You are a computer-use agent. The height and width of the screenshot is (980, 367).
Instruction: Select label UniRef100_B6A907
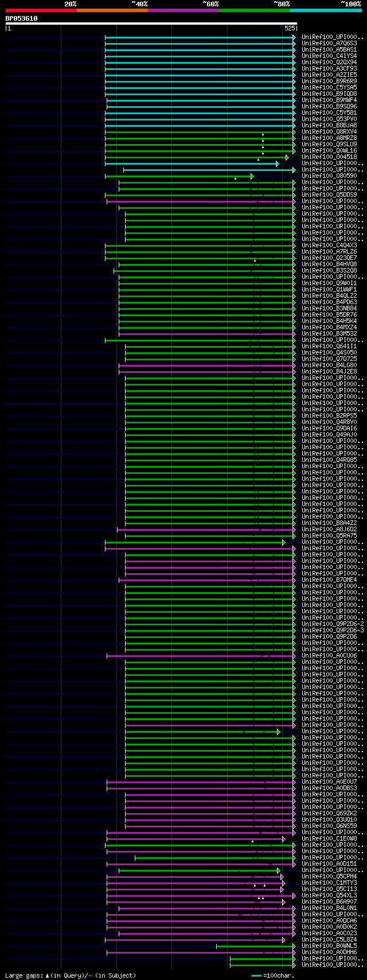coord(329,901)
